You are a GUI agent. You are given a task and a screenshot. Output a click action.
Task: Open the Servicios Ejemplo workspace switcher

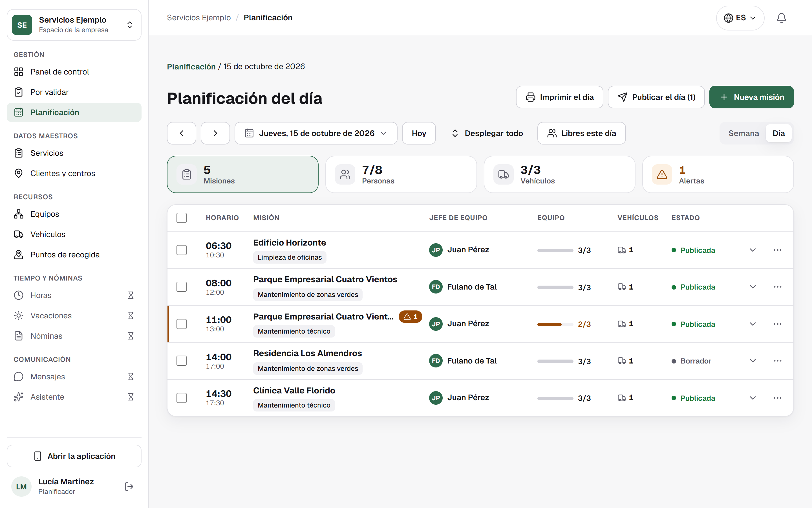click(x=74, y=25)
